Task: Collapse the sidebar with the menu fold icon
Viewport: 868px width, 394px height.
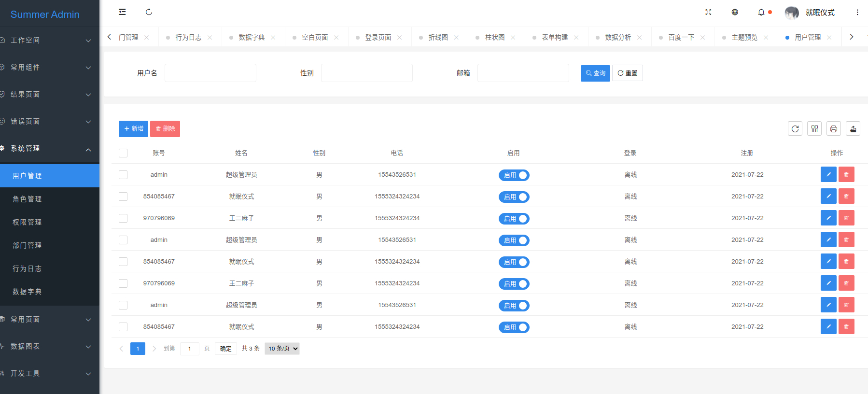Action: point(122,12)
